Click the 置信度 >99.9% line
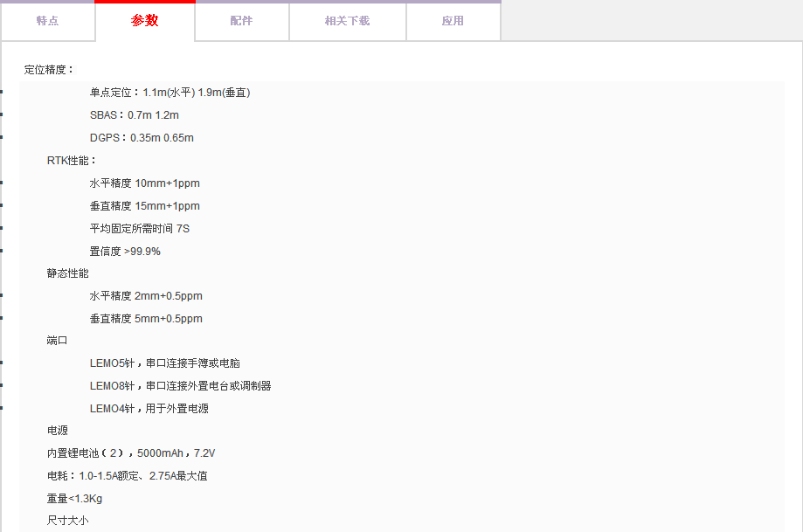 125,252
